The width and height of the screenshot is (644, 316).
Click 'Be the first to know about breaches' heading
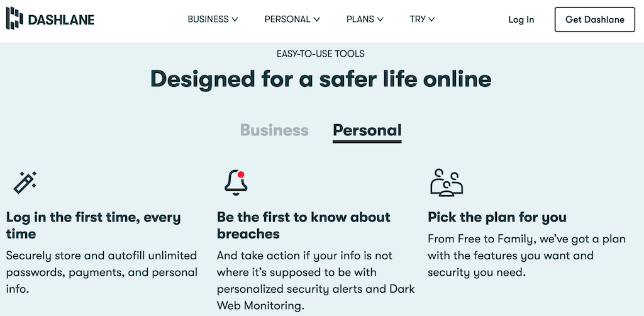pos(304,225)
